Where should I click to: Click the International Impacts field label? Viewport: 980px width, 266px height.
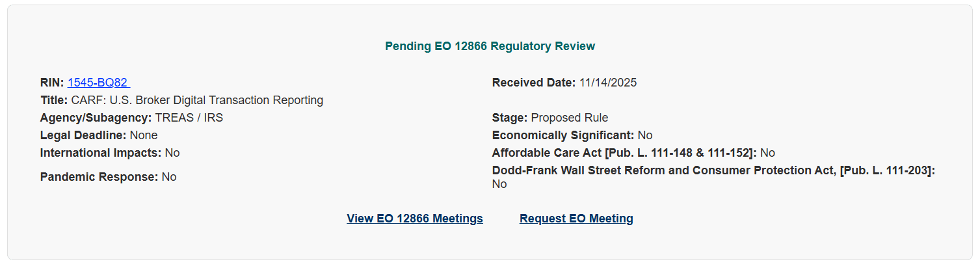click(101, 153)
